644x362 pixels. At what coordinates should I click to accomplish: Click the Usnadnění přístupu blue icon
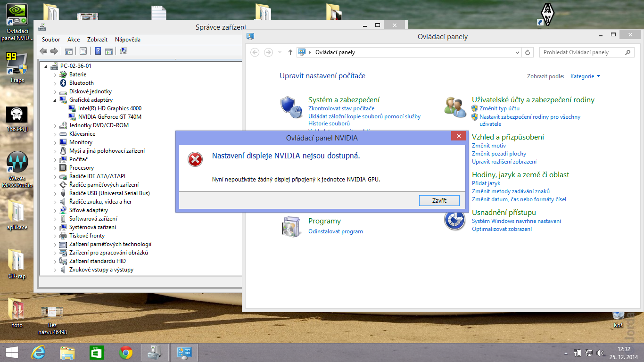pos(455,220)
